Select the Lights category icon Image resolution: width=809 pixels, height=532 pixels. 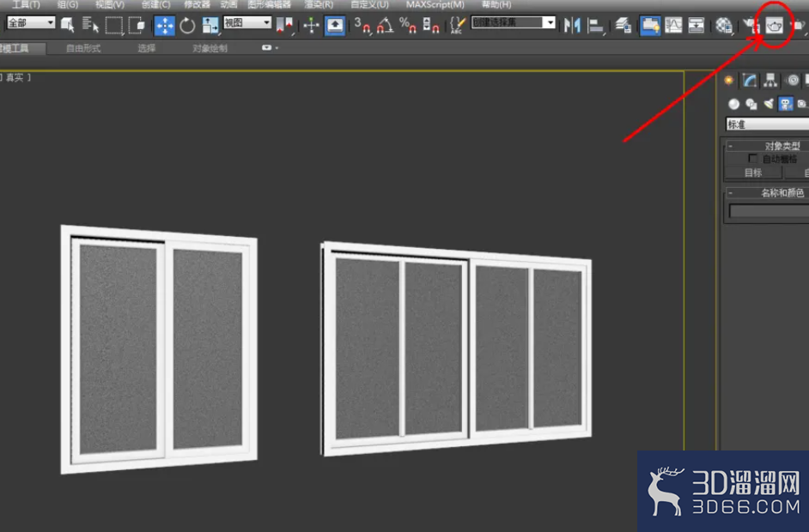pos(769,104)
